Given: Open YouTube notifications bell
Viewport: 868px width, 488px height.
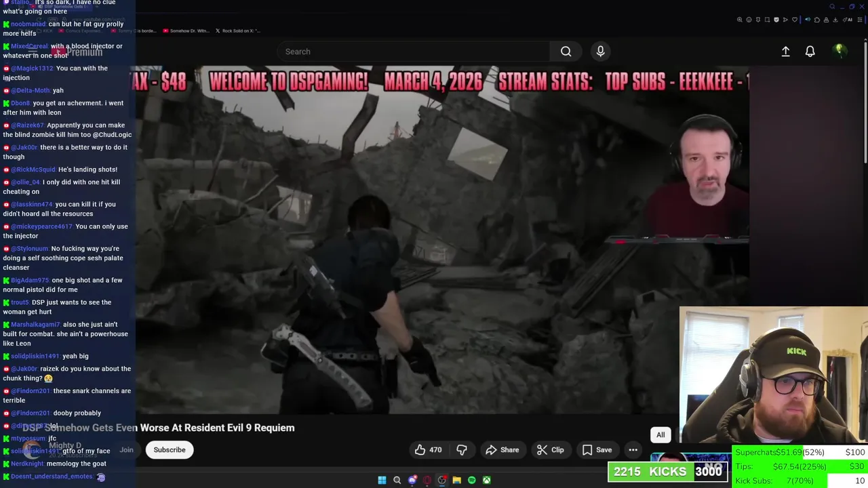Looking at the screenshot, I should 810,52.
